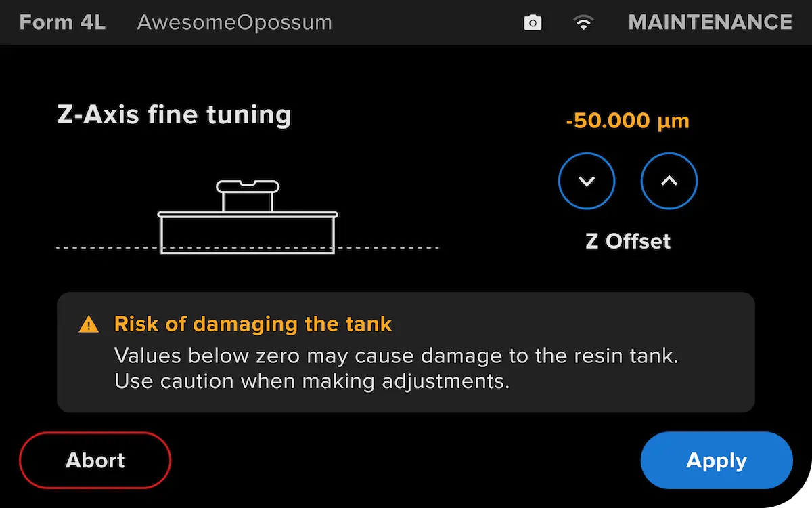Click the Z Offset label
Image resolution: width=812 pixels, height=508 pixels.
(628, 241)
